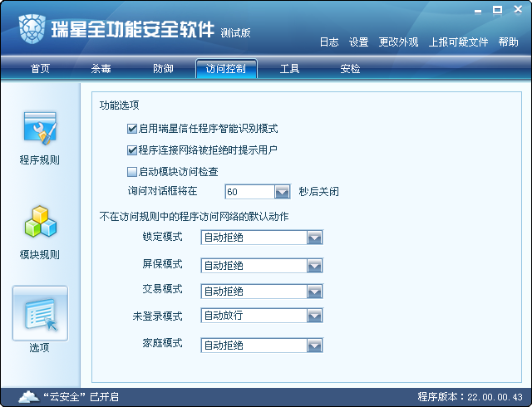Screen dimensions: 532x407
Task: Enable 启动模块访问检查 checkbox
Action: tap(131, 172)
